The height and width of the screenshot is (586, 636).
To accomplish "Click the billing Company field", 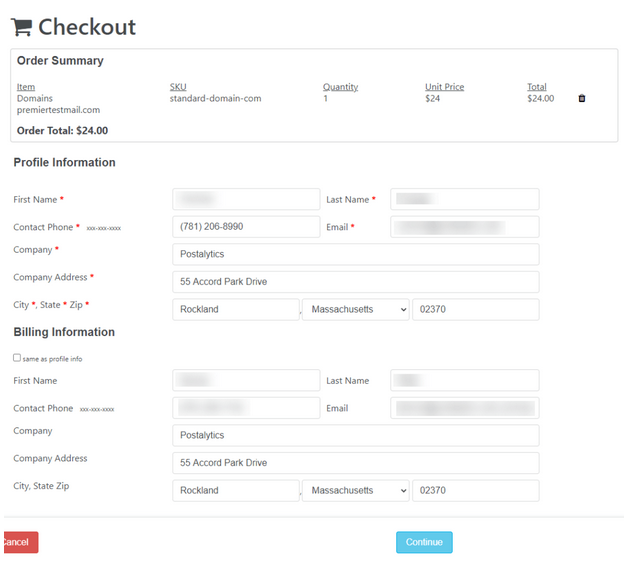I will pyautogui.click(x=356, y=436).
